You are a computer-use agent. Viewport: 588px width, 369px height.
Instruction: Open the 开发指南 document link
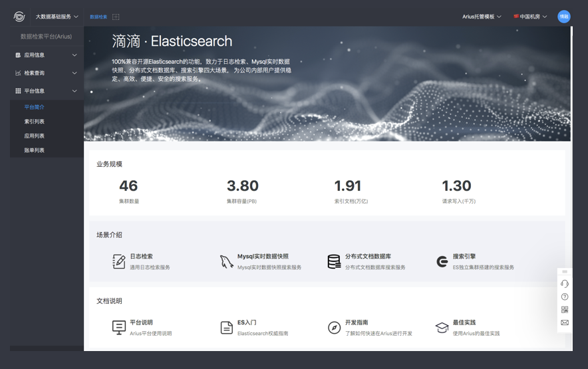357,322
